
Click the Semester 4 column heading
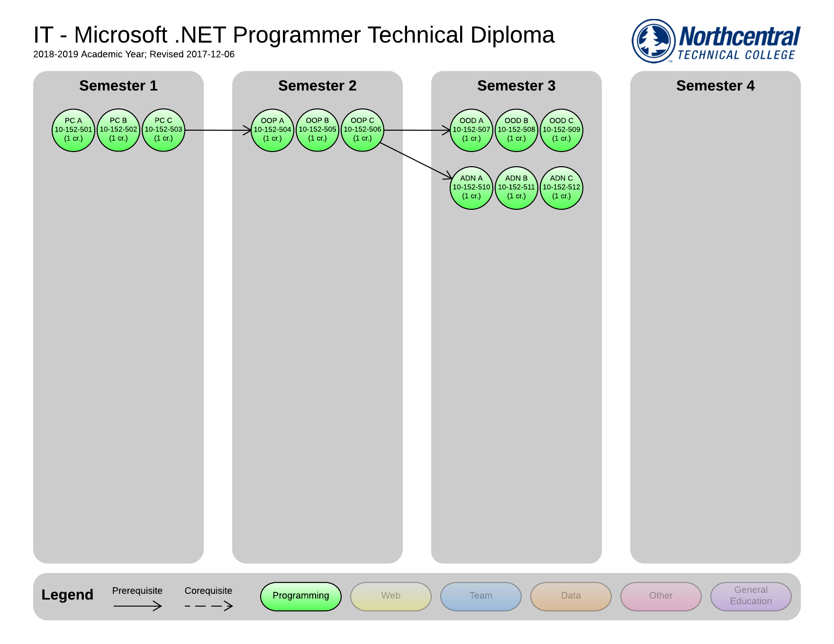point(715,86)
